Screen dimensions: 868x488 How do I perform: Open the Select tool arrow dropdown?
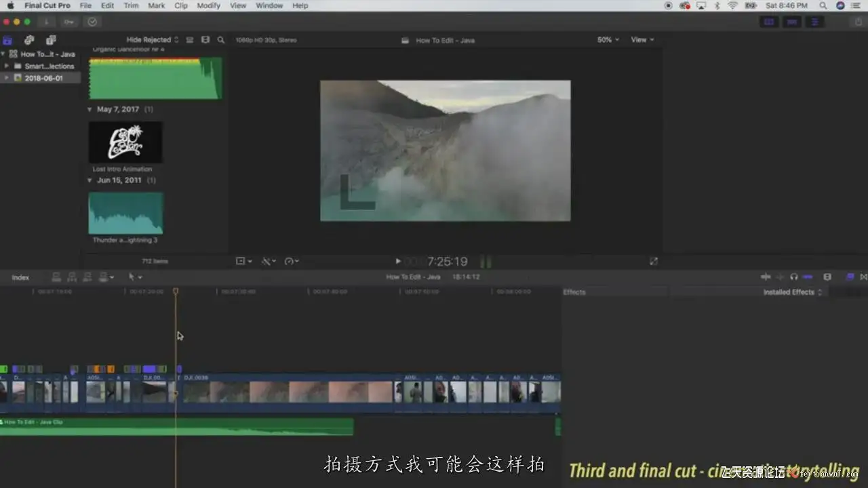135,277
